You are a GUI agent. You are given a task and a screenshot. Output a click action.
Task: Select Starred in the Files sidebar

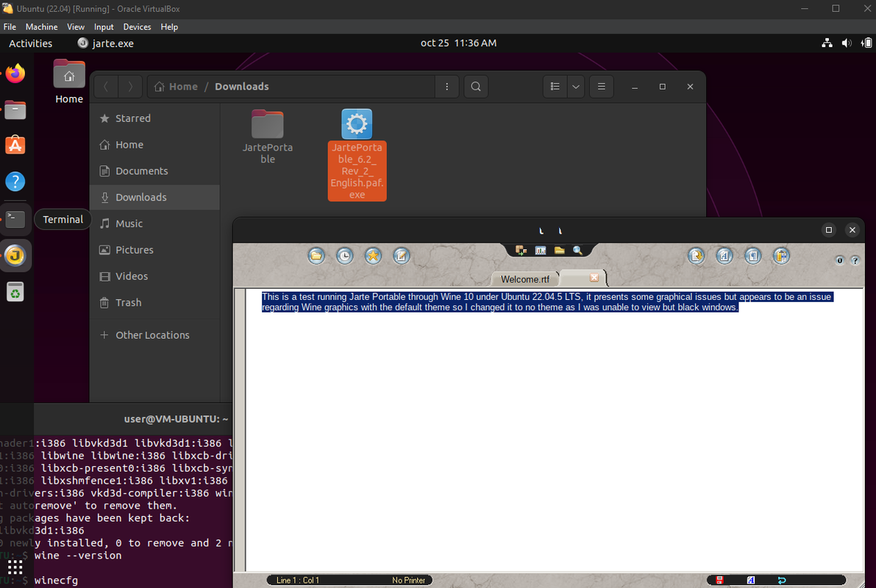(154, 118)
